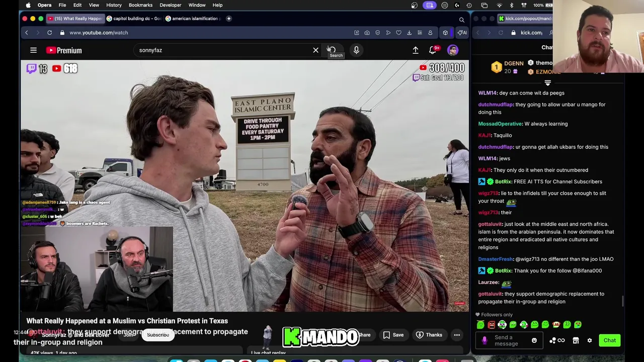Click the Subscribe button

coord(158,335)
